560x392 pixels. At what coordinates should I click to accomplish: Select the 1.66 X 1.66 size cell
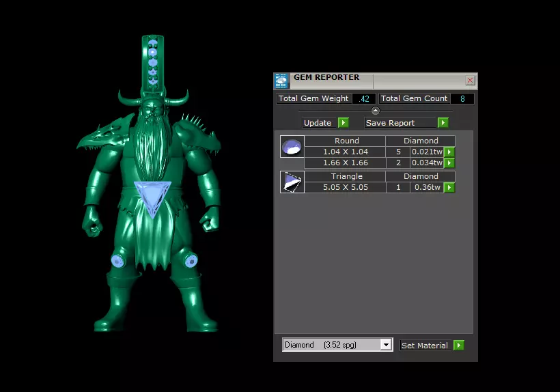[x=345, y=163]
